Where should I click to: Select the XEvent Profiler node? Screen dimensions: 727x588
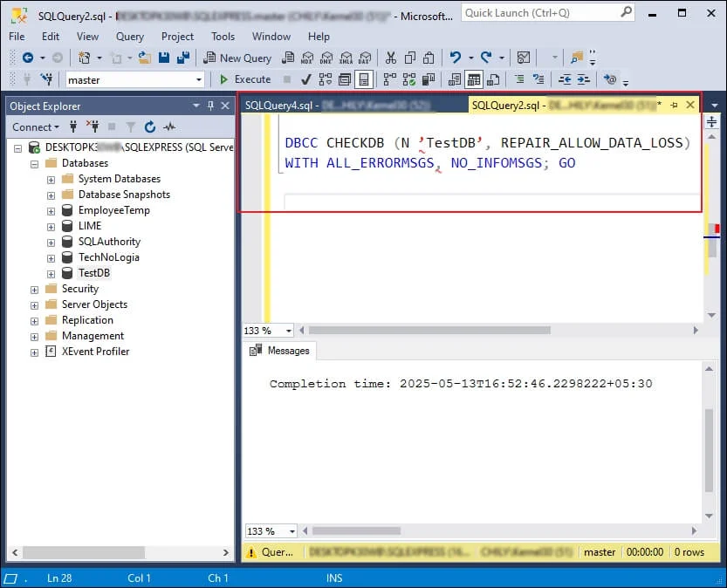[x=95, y=352]
